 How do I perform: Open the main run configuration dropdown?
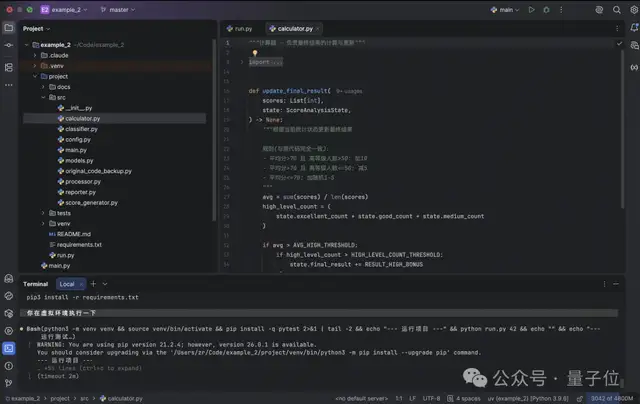[508, 10]
